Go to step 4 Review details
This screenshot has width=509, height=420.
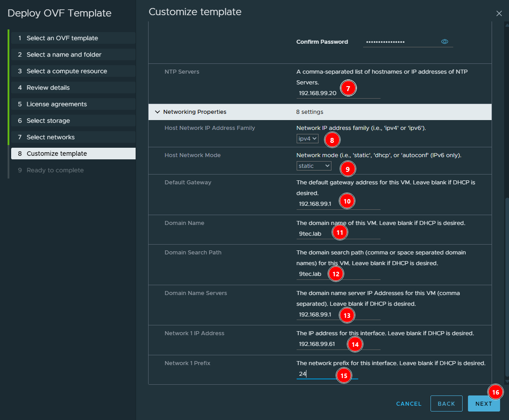[73, 87]
